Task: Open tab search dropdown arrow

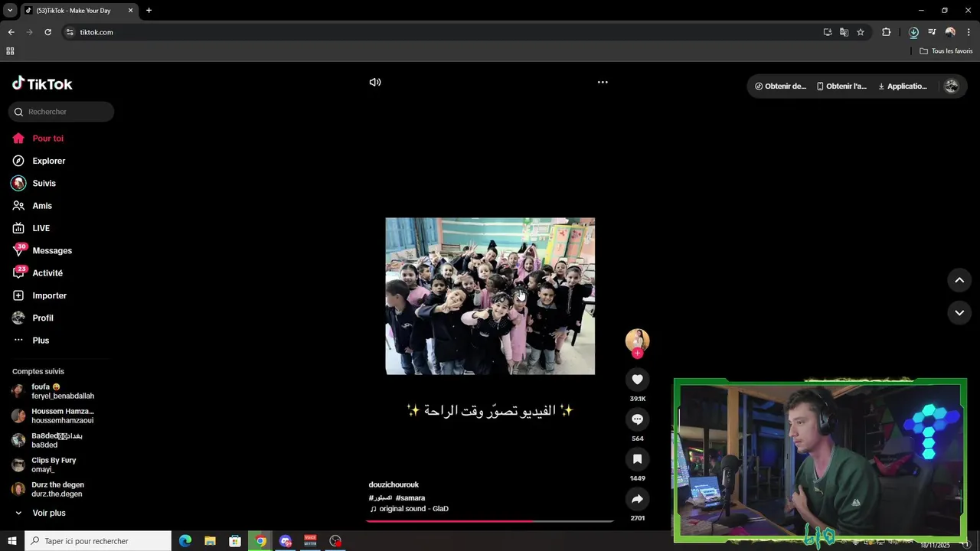Action: click(10, 11)
